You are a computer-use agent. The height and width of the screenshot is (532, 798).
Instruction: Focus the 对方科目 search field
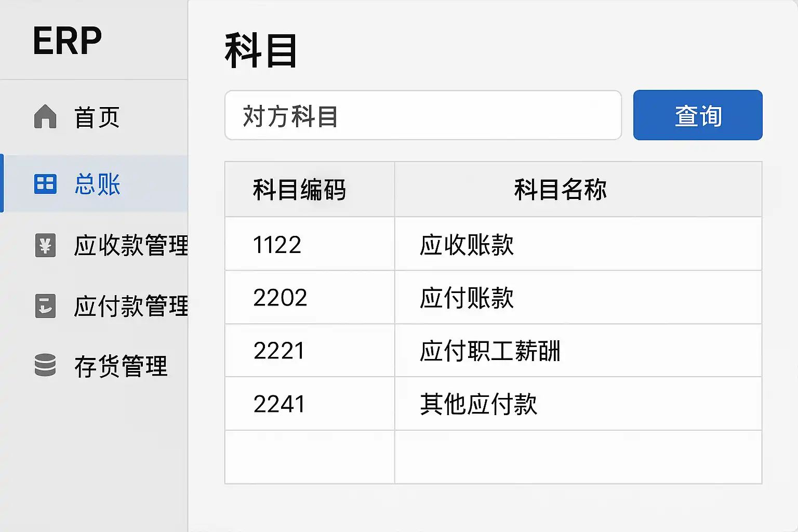coord(423,115)
